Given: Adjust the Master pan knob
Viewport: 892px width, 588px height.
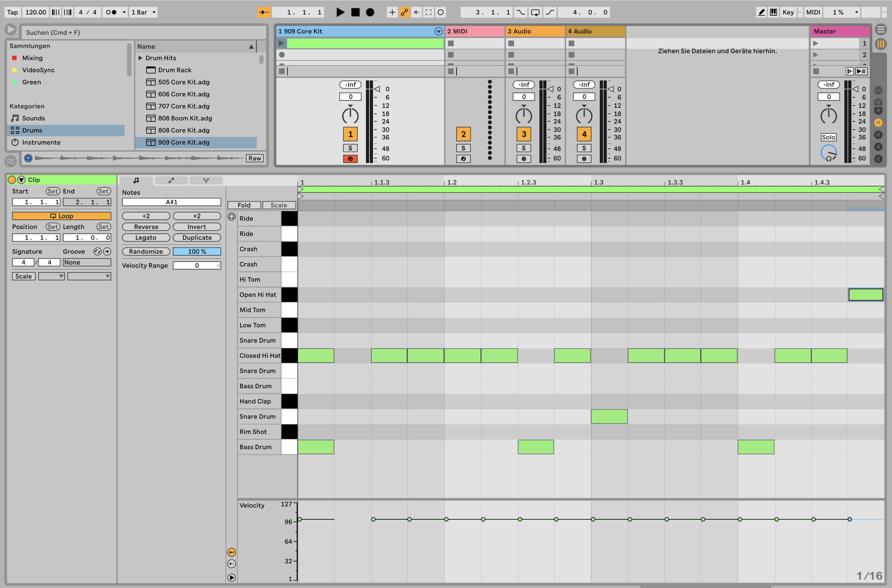Looking at the screenshot, I should pyautogui.click(x=828, y=115).
